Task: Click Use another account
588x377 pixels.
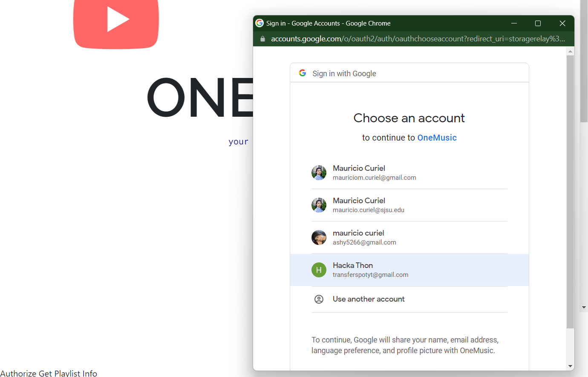Action: [409, 299]
